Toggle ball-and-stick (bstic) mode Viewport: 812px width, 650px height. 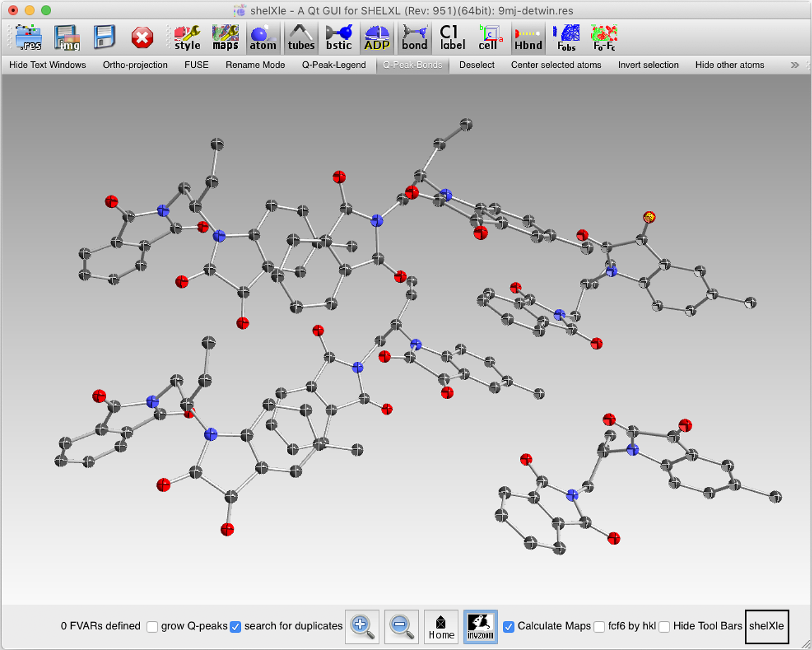coord(339,37)
